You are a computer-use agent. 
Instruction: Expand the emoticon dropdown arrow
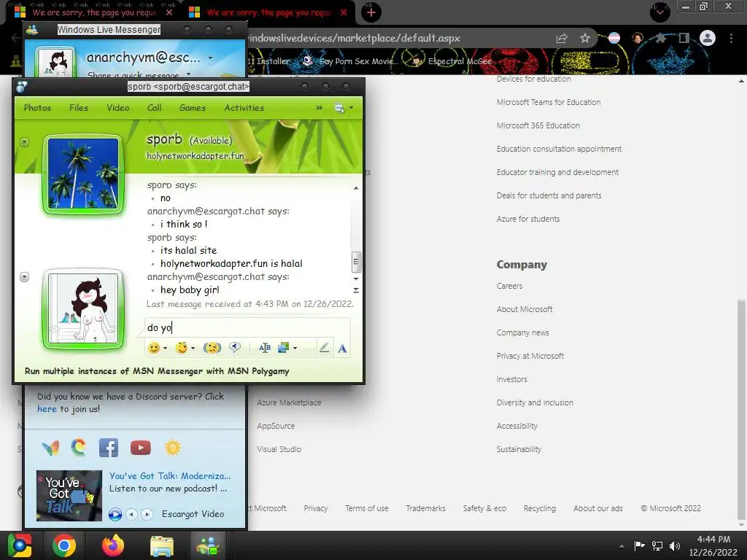click(x=166, y=349)
